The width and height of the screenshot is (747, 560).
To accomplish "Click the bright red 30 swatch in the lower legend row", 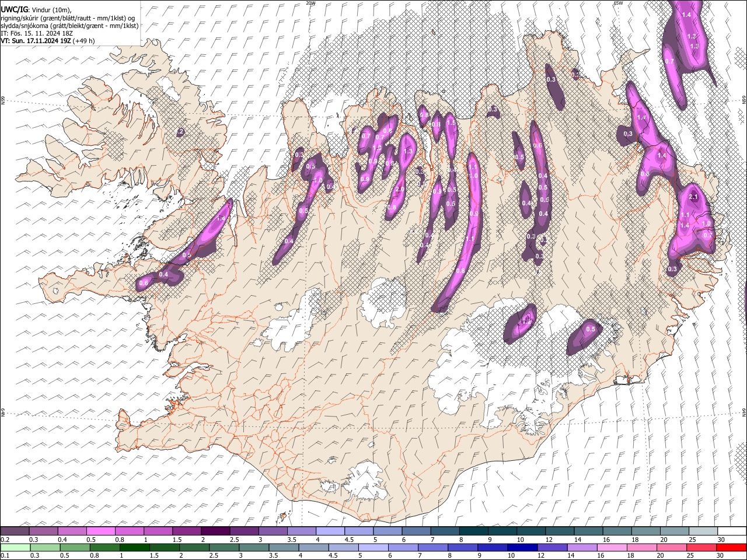I will [x=731, y=547].
